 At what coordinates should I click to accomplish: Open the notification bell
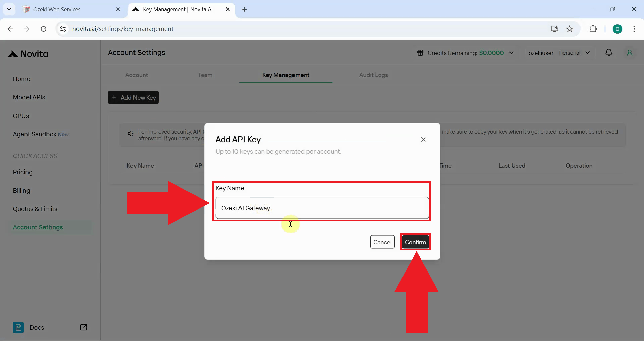point(609,53)
